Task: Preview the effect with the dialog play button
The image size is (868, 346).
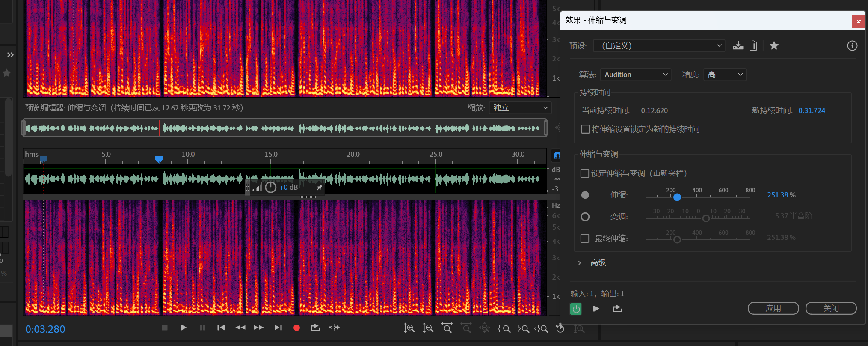Action: coord(596,309)
